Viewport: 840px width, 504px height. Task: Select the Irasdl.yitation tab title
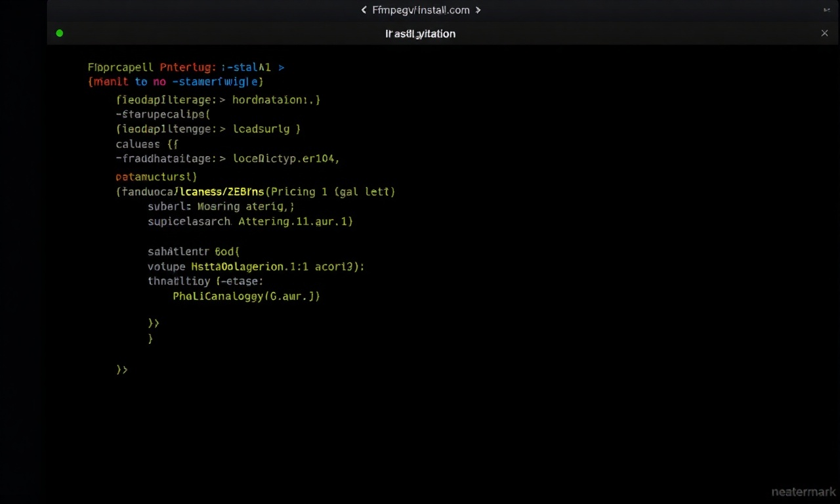click(x=420, y=33)
